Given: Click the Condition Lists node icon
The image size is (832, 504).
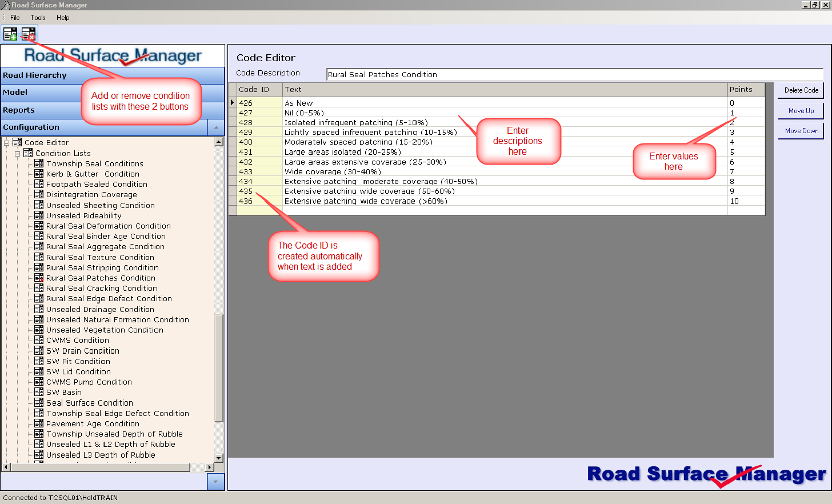Looking at the screenshot, I should click(x=28, y=153).
